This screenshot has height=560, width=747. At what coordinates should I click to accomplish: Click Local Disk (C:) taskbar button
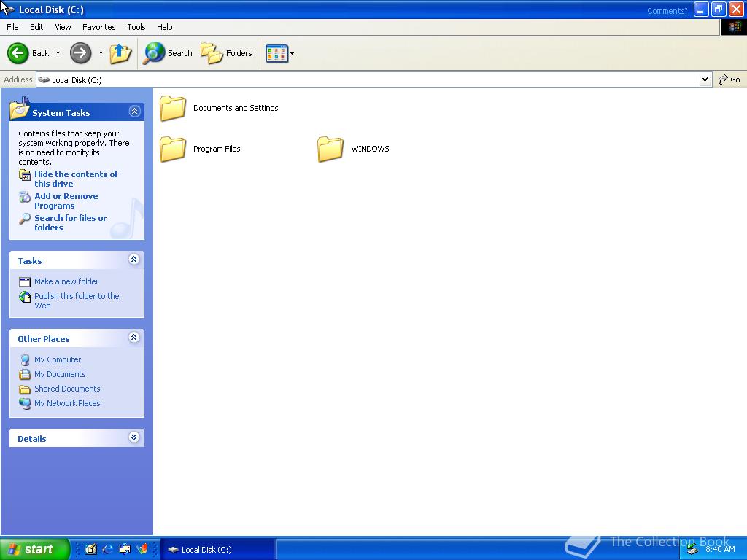pos(217,550)
